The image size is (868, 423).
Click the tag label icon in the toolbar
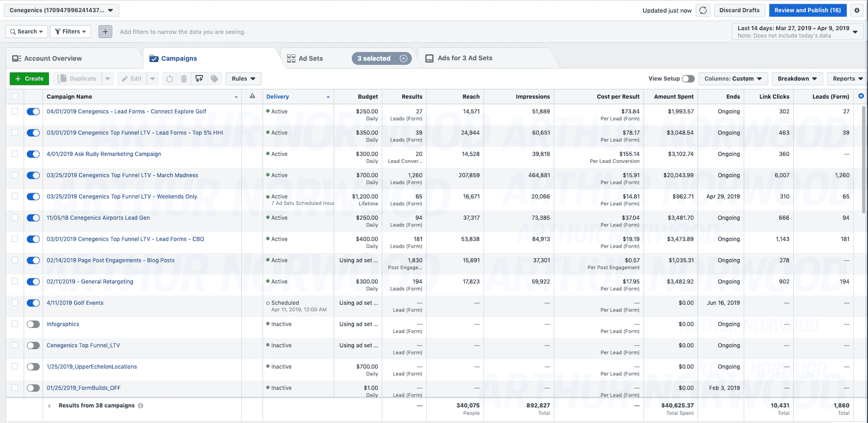214,79
